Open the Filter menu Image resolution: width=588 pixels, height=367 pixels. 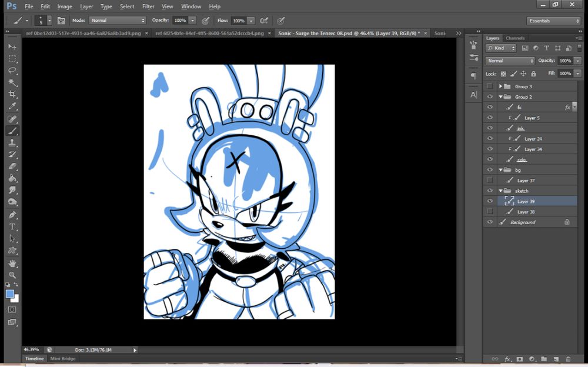click(148, 6)
